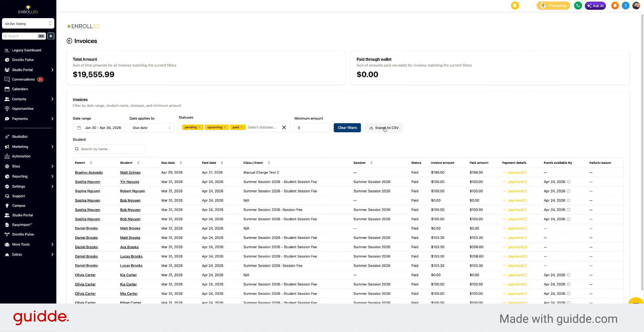Click the Clear filters button

pos(347,128)
